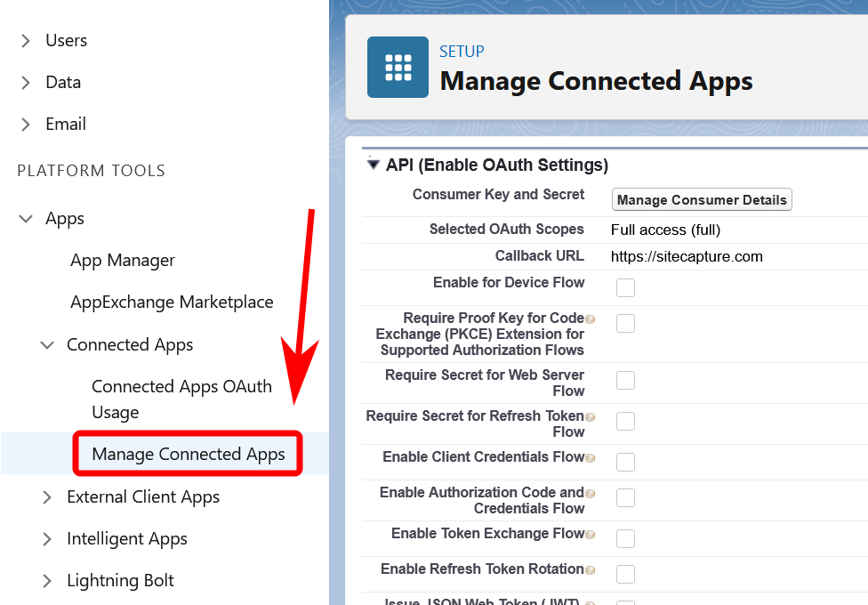Click help icon beside Require Proof Key for Code

coord(590,319)
